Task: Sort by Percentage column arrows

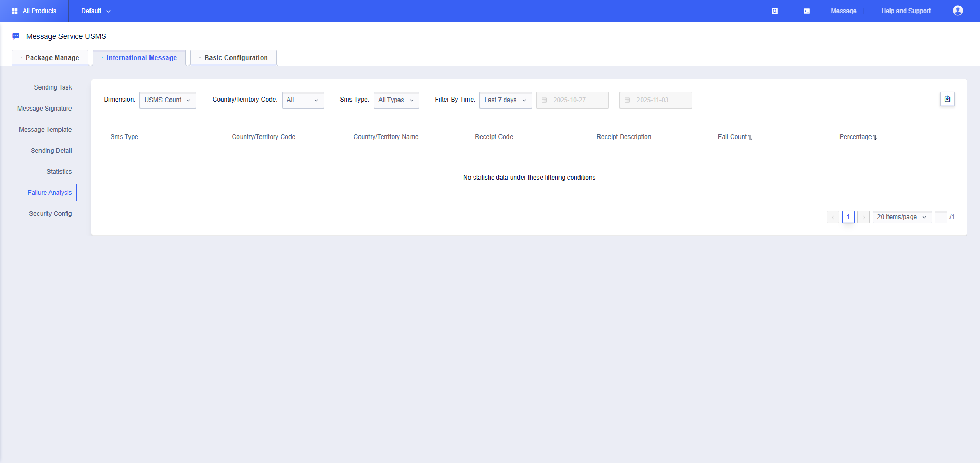Action: (x=875, y=137)
